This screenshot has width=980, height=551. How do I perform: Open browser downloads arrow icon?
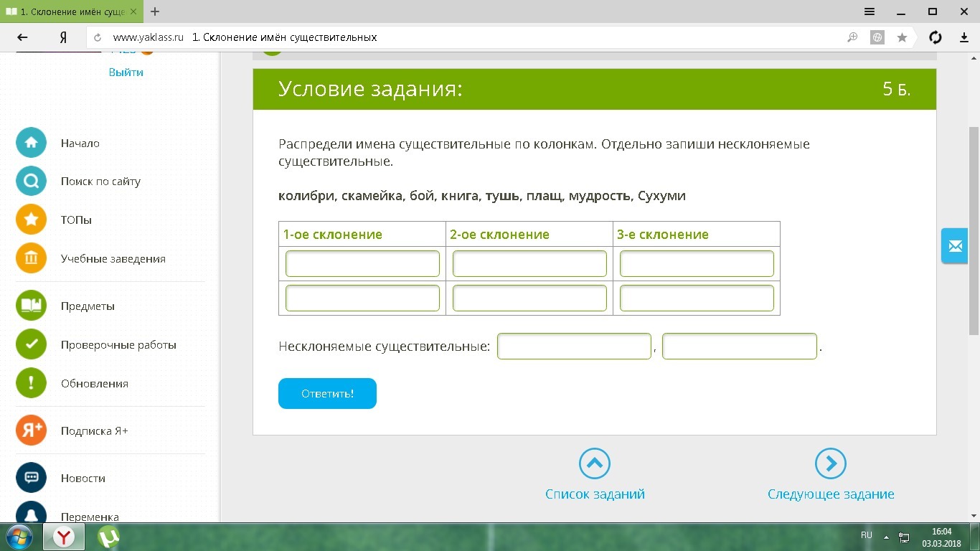(x=964, y=37)
